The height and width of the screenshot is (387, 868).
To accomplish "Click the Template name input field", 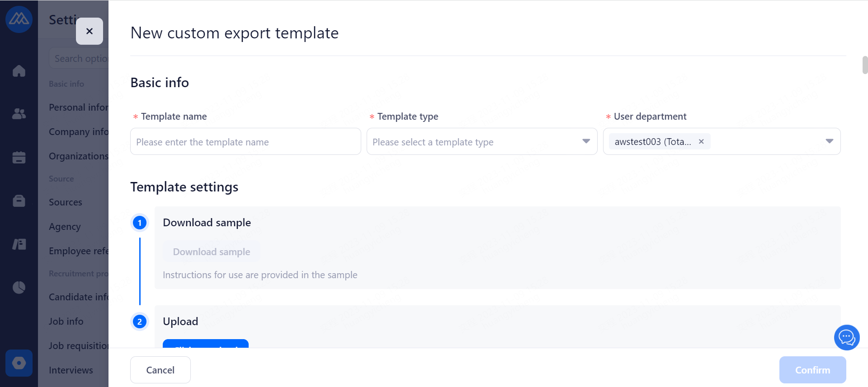I will tap(245, 142).
